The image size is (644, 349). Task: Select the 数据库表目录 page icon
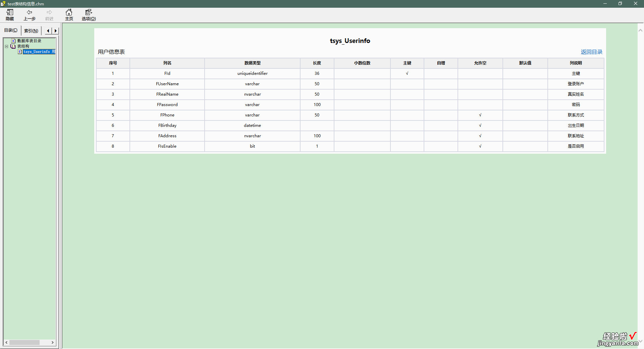click(x=13, y=41)
